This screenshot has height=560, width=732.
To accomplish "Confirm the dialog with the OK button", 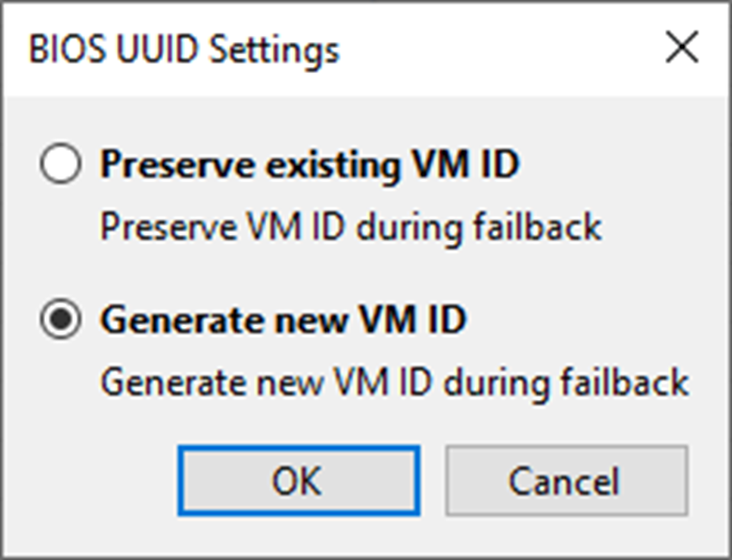I will (x=298, y=481).
